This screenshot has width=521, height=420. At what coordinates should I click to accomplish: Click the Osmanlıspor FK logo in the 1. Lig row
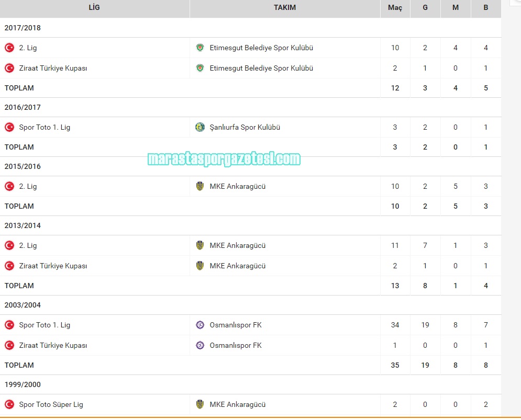200,325
